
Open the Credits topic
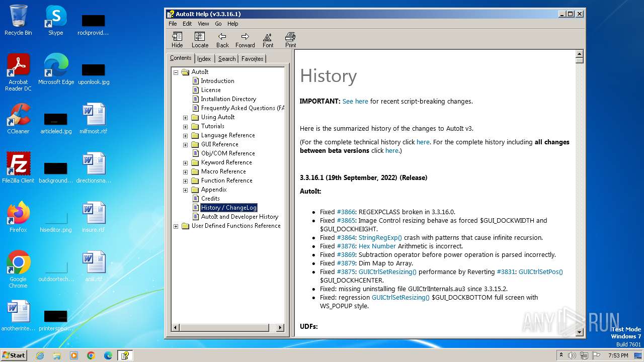210,199
